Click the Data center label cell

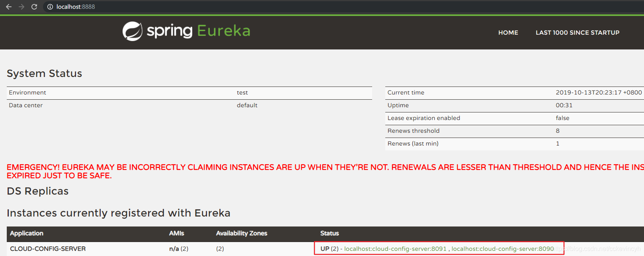coord(26,105)
